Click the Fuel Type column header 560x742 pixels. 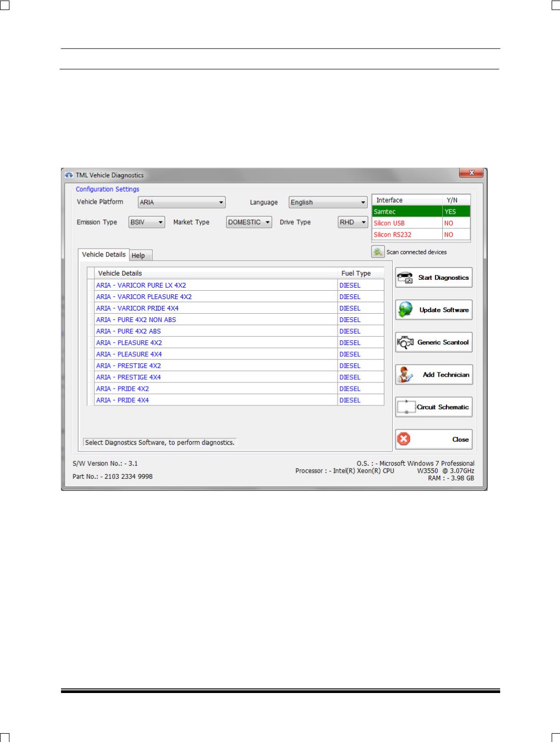click(361, 273)
